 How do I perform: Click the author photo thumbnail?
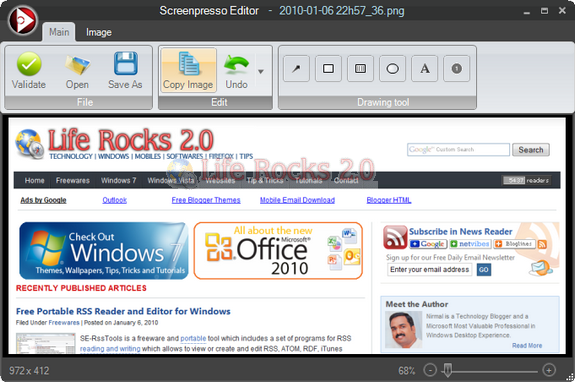tap(403, 329)
